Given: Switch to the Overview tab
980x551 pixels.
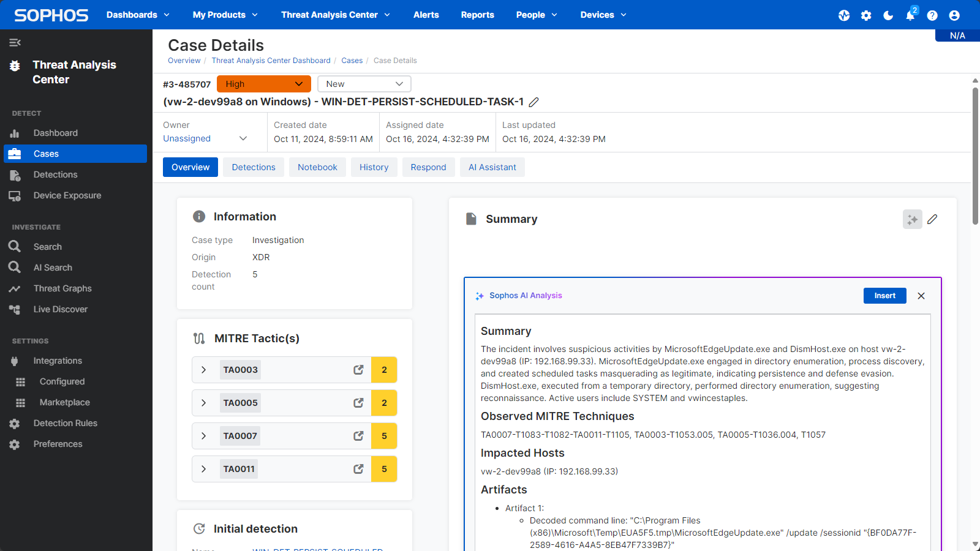Looking at the screenshot, I should (190, 167).
